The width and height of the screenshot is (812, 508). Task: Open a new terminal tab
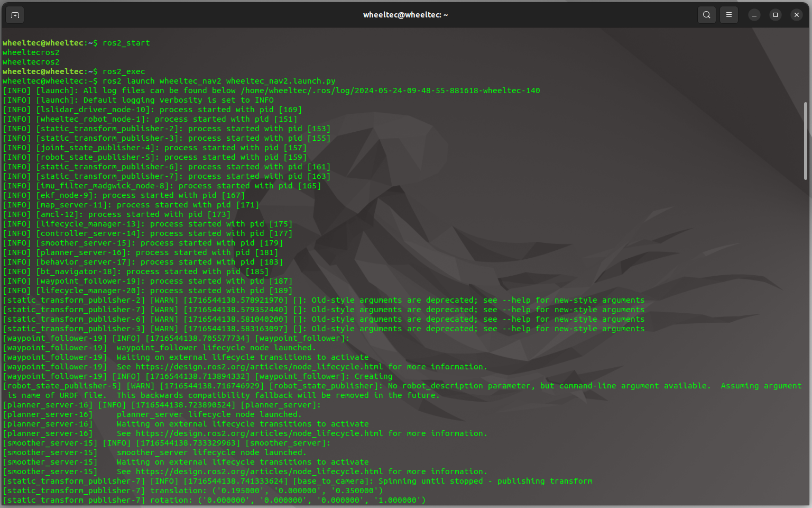click(15, 15)
